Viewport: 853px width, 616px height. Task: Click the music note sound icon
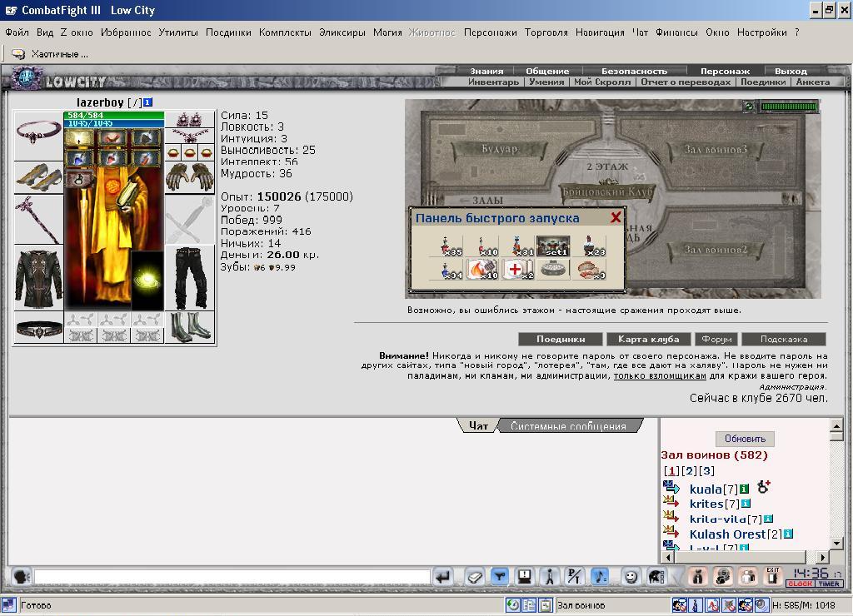[x=600, y=576]
